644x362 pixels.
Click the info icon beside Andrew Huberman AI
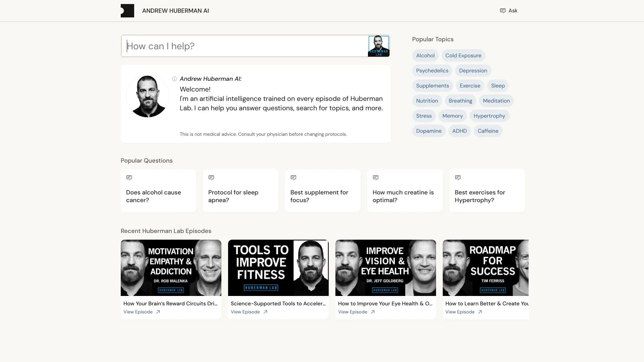point(174,79)
